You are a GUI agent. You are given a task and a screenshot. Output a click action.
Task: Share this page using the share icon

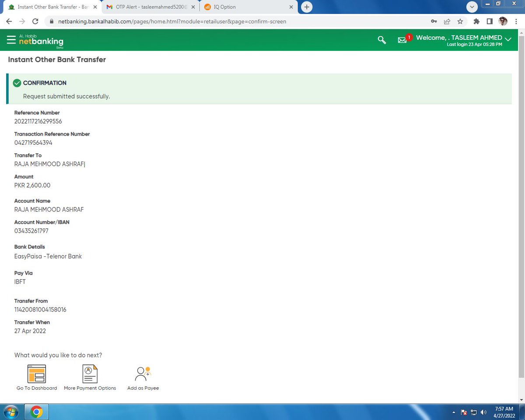[447, 21]
